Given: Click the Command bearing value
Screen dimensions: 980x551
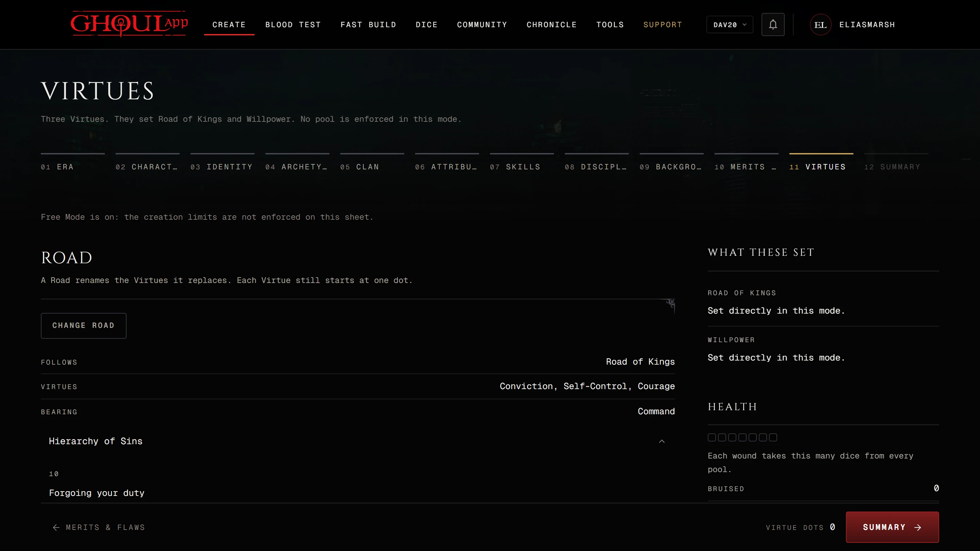Looking at the screenshot, I should coord(656,412).
